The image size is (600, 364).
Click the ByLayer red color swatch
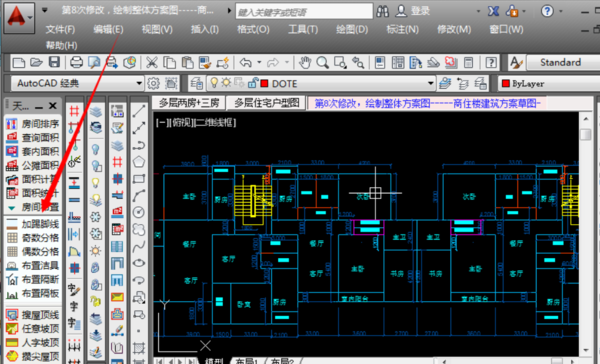point(505,83)
